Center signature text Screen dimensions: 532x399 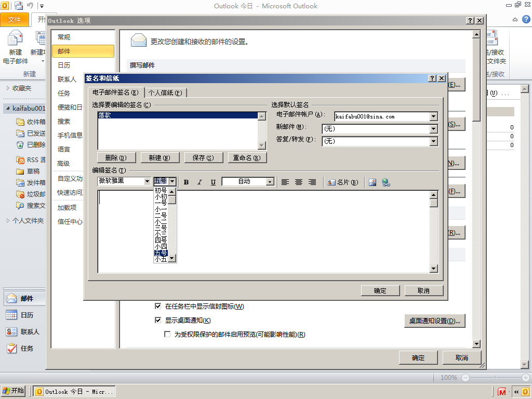click(x=299, y=182)
